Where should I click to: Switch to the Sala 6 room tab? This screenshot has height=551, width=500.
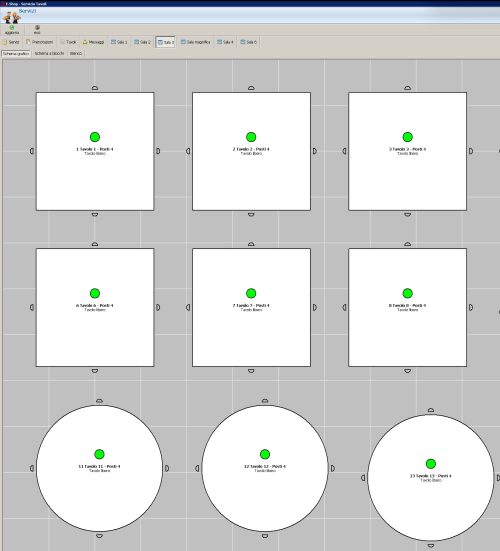click(x=248, y=42)
